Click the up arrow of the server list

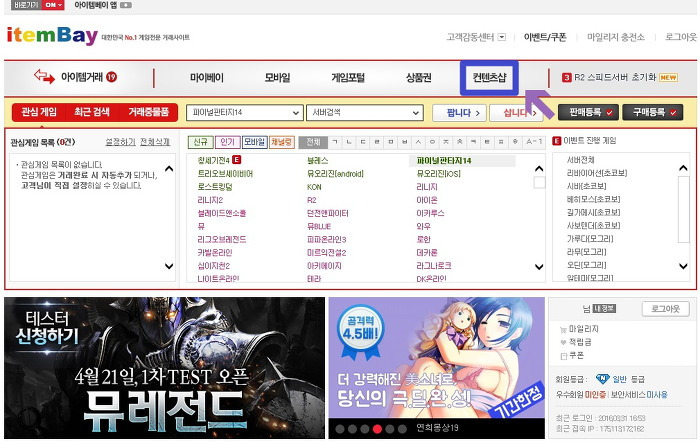pos(683,168)
